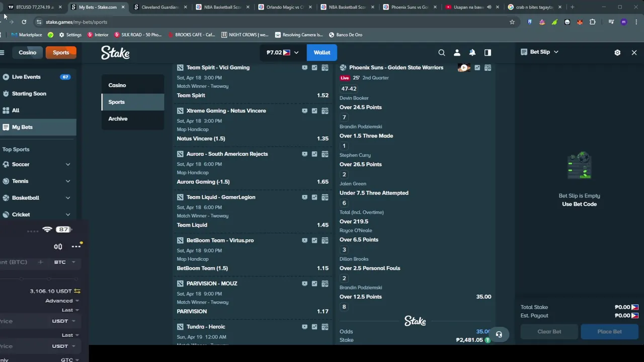Select Casino in My Bets menu
This screenshot has width=644, height=362.
133,85
